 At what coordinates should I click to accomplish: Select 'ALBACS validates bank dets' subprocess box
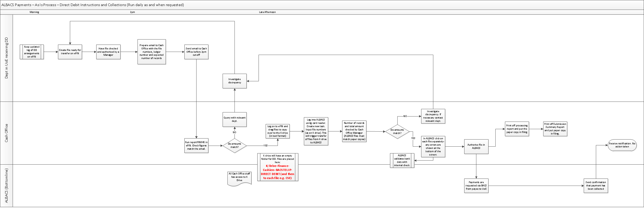coord(402,161)
